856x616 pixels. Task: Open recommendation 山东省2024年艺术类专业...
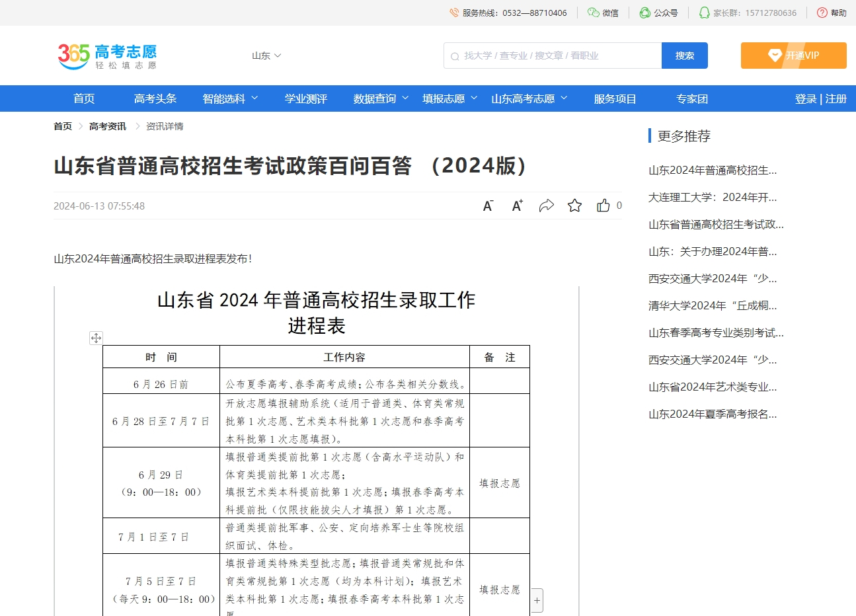coord(713,387)
